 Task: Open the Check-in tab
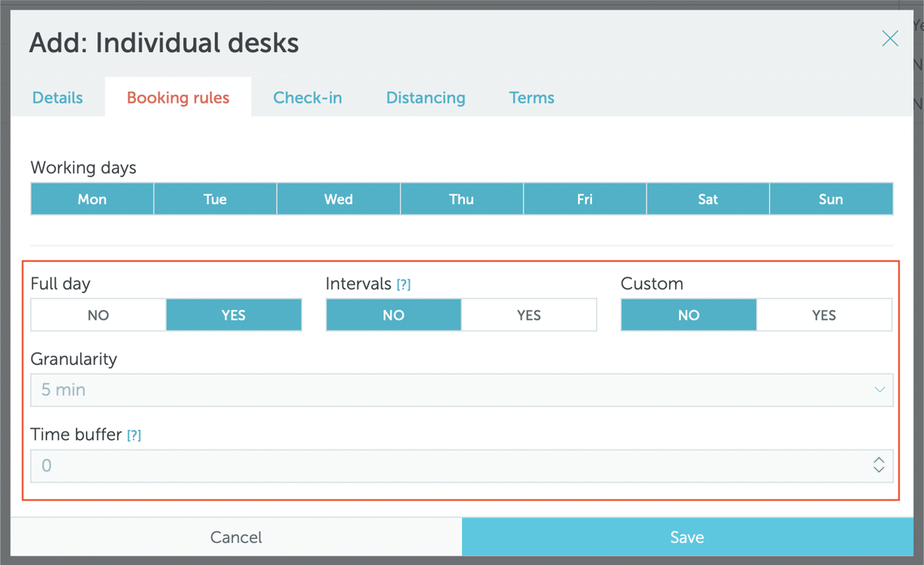[307, 97]
